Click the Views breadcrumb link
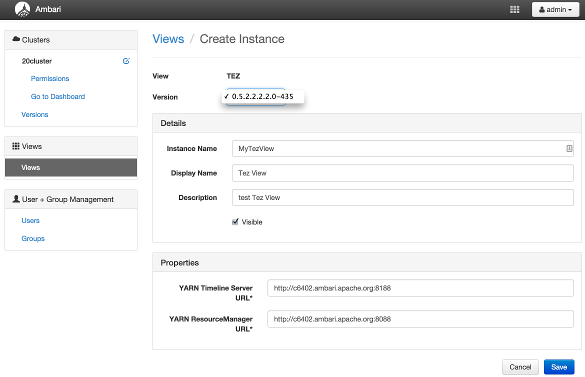Viewport: 585px width, 377px height. (168, 39)
